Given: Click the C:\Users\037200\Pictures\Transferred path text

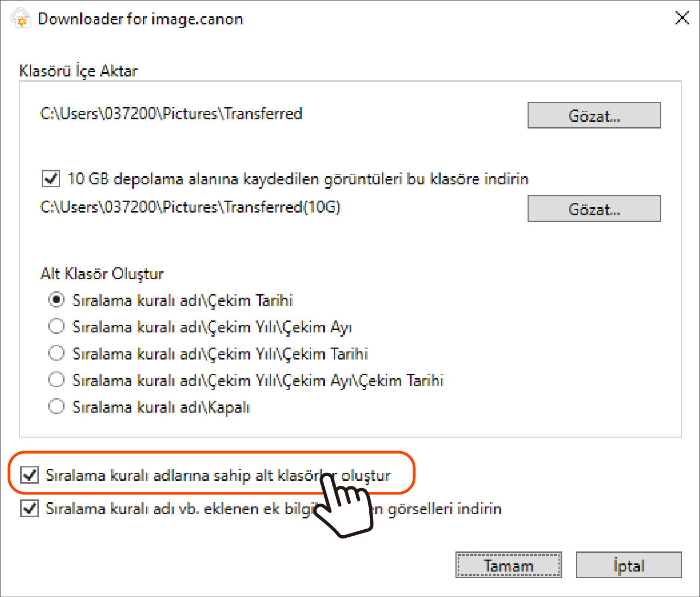Looking at the screenshot, I should pyautogui.click(x=171, y=114).
